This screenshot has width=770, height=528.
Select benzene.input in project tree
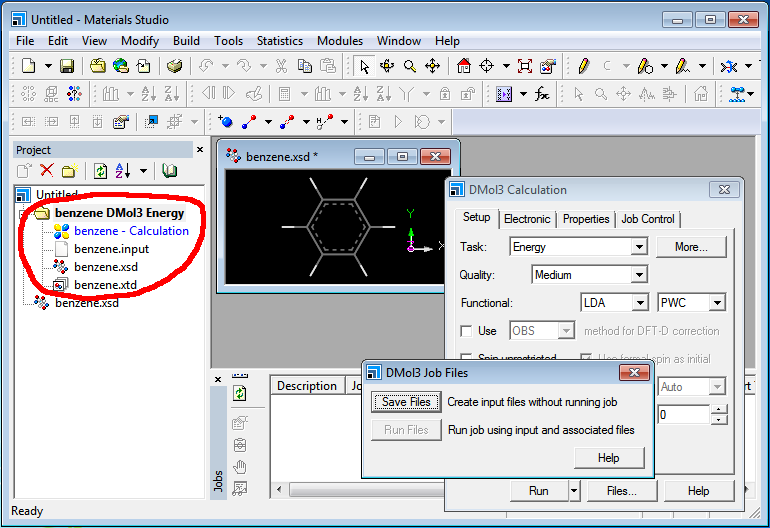click(111, 249)
